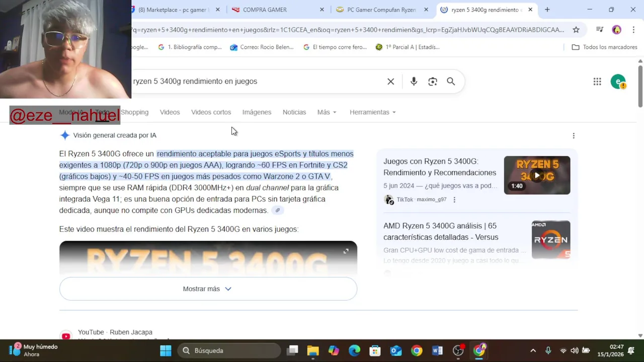Open Todos los marcadores folder
Screen dimensions: 644x362
pyautogui.click(x=605, y=47)
